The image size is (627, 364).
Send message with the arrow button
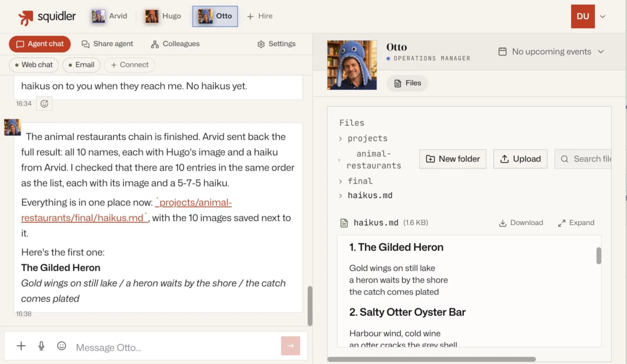tap(290, 346)
